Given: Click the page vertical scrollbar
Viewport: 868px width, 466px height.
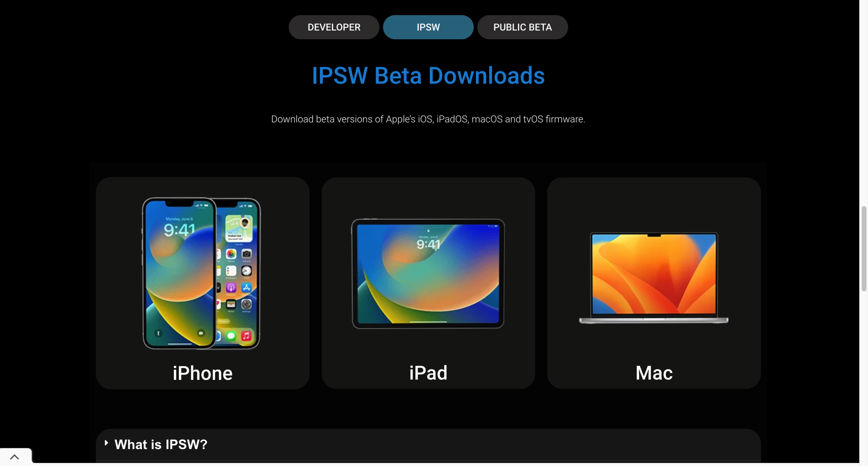Looking at the screenshot, I should 864,248.
